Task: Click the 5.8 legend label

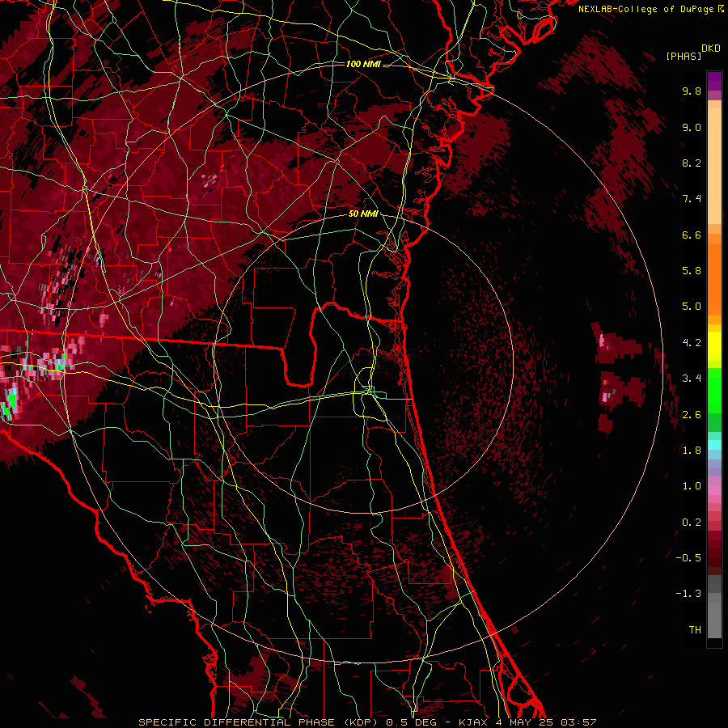Action: click(692, 271)
